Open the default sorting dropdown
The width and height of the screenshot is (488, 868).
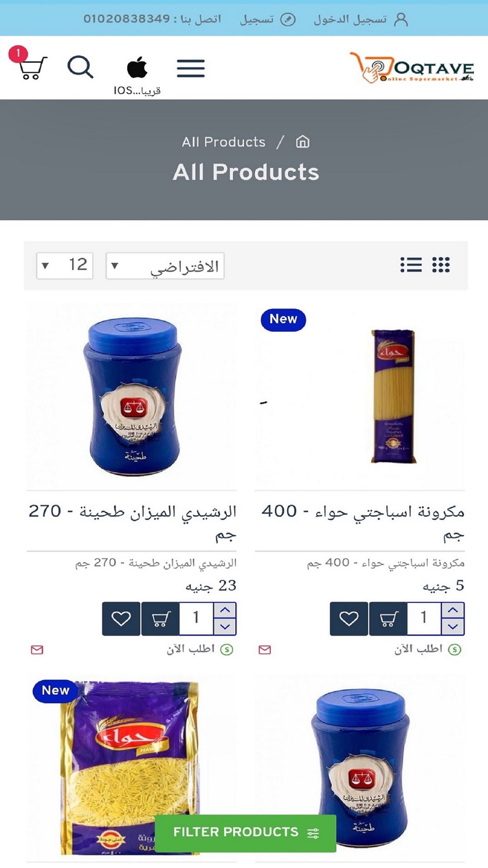point(165,266)
